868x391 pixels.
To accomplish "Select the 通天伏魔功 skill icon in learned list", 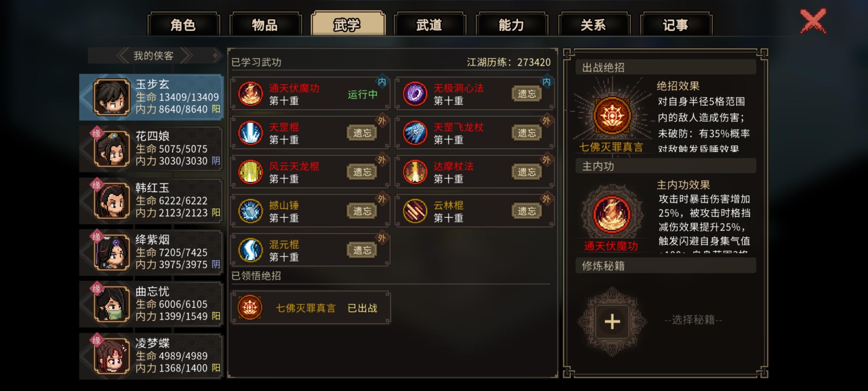I will (250, 94).
